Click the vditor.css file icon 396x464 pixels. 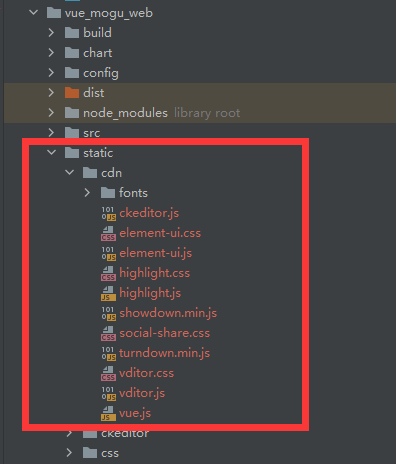click(x=108, y=373)
